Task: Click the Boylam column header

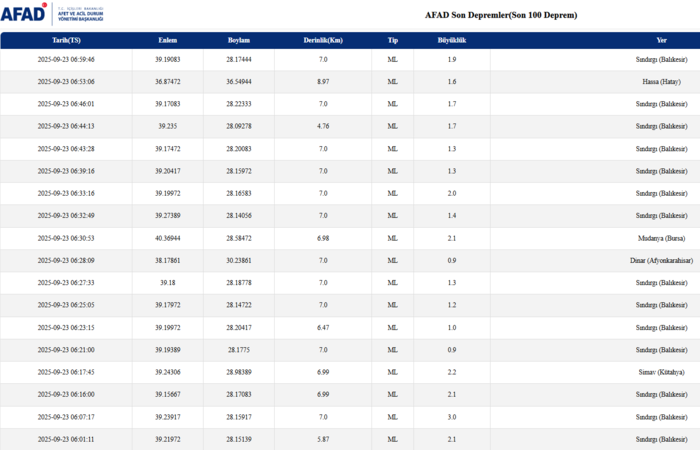Action: pyautogui.click(x=239, y=40)
